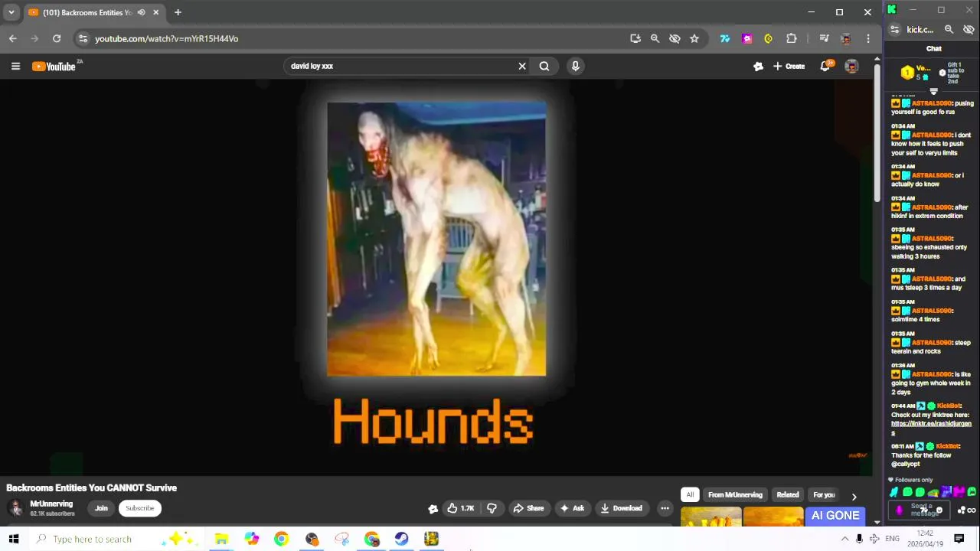Viewport: 980px width, 551px height.
Task: Click the infinity icon in Kick chat
Action: pos(972,510)
